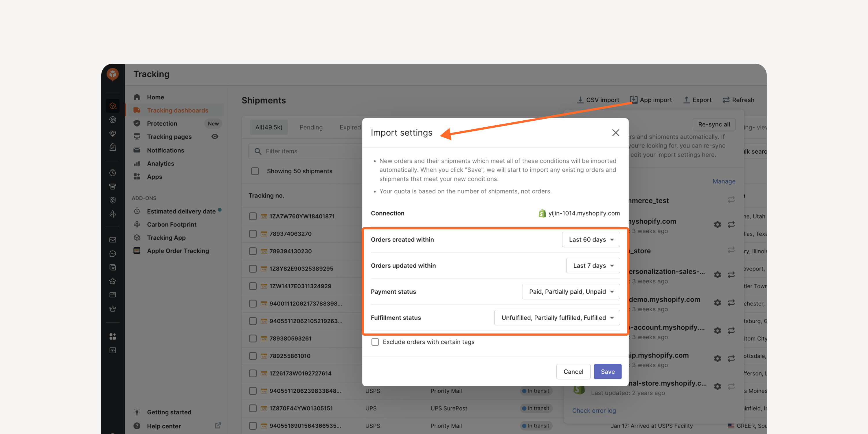
Task: Click the star icon in left rail
Action: pos(113,281)
